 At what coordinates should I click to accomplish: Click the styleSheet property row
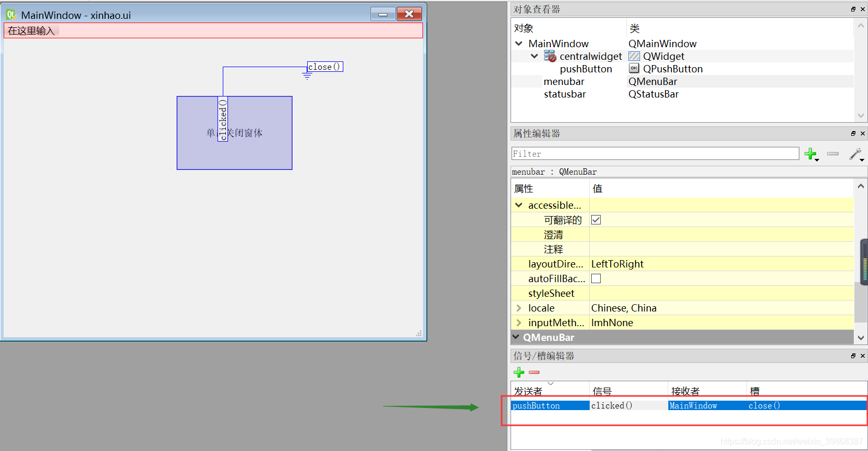682,293
